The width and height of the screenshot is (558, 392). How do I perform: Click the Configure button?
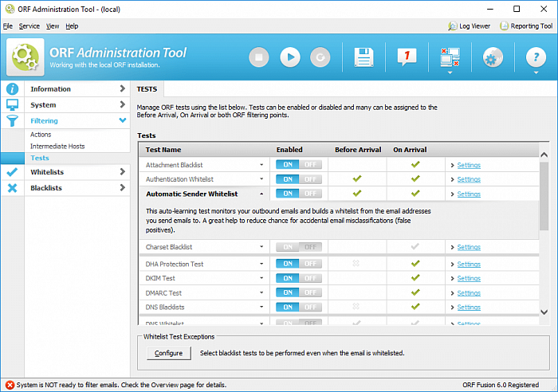point(168,353)
